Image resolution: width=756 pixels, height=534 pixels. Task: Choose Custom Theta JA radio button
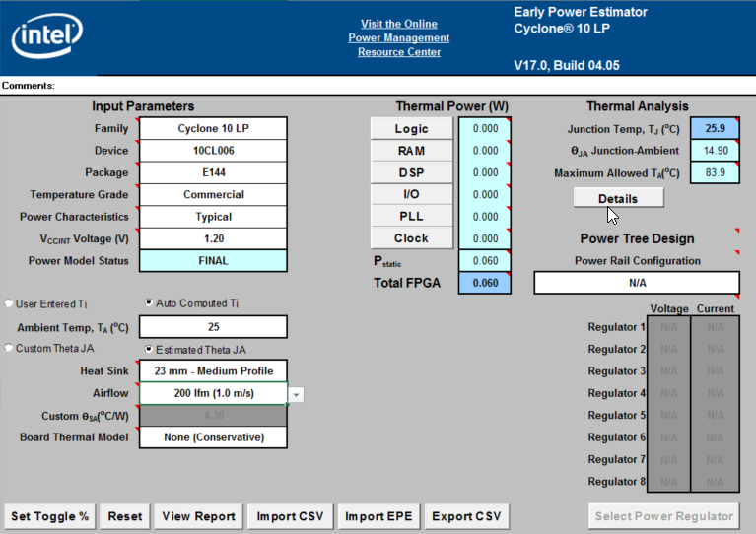[9, 348]
